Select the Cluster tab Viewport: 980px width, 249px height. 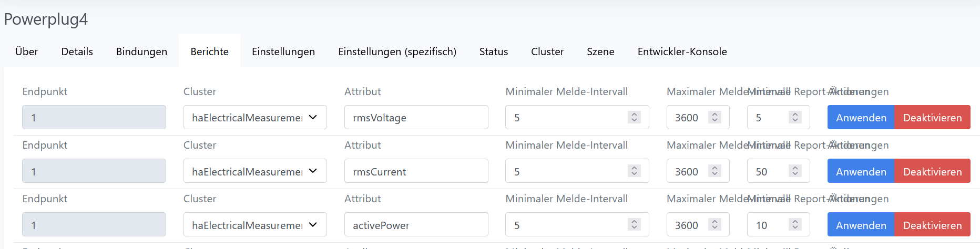[x=547, y=51]
